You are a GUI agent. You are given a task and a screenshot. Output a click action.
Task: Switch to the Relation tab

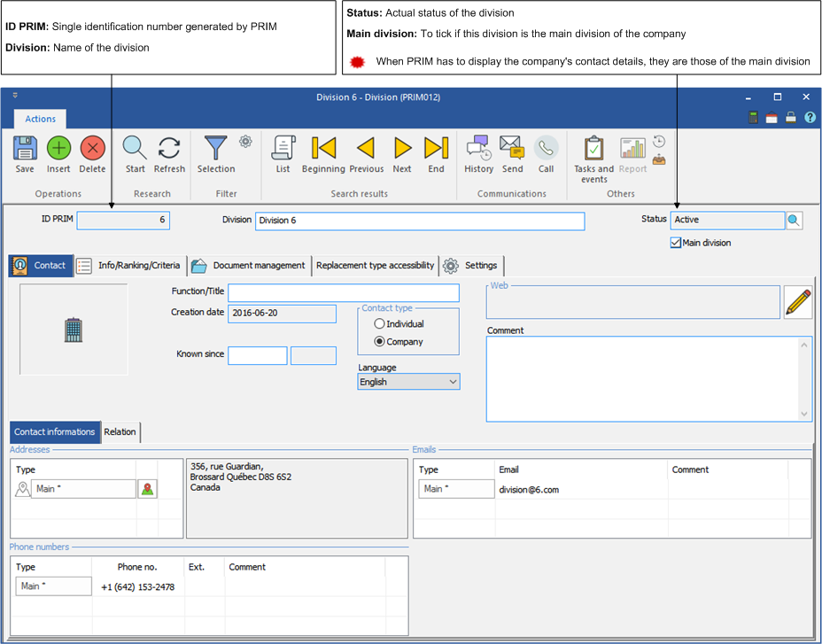[x=120, y=432]
